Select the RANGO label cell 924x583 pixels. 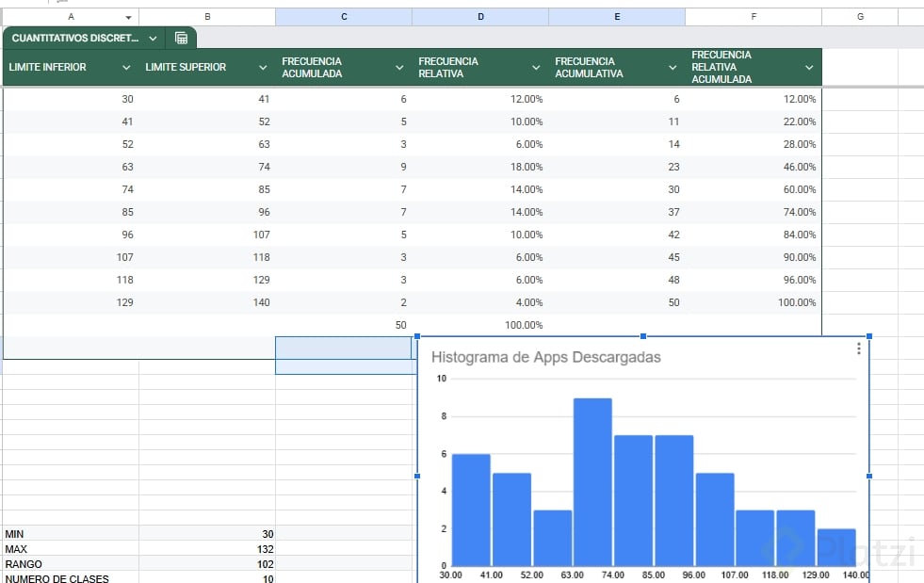[71, 564]
